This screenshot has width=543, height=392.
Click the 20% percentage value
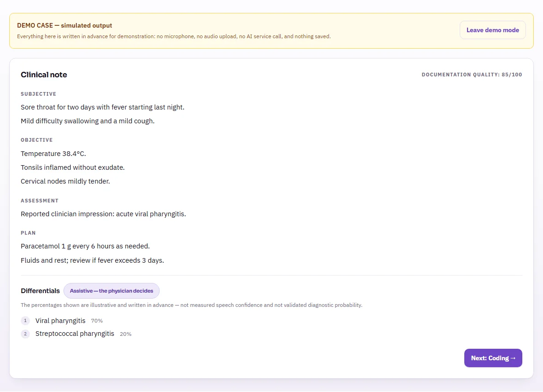126,334
